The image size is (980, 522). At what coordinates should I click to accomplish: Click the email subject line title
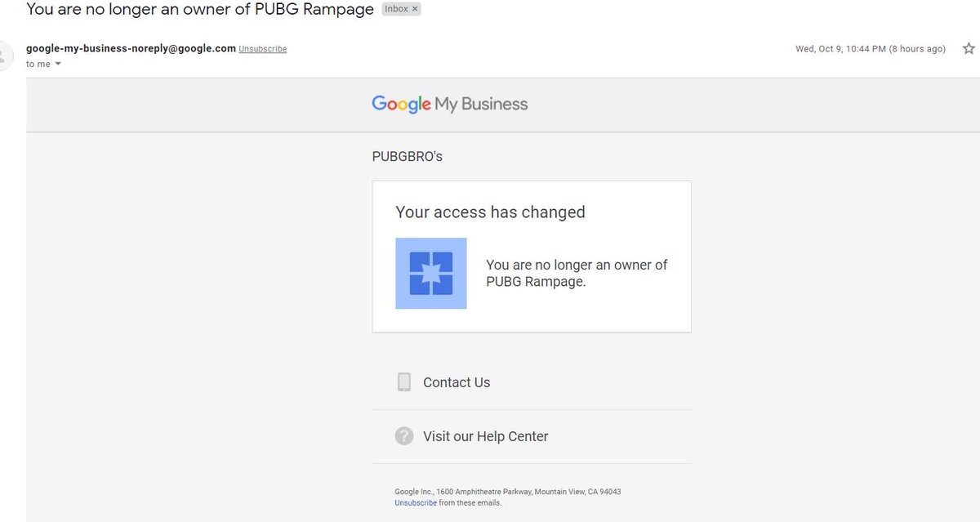click(200, 10)
